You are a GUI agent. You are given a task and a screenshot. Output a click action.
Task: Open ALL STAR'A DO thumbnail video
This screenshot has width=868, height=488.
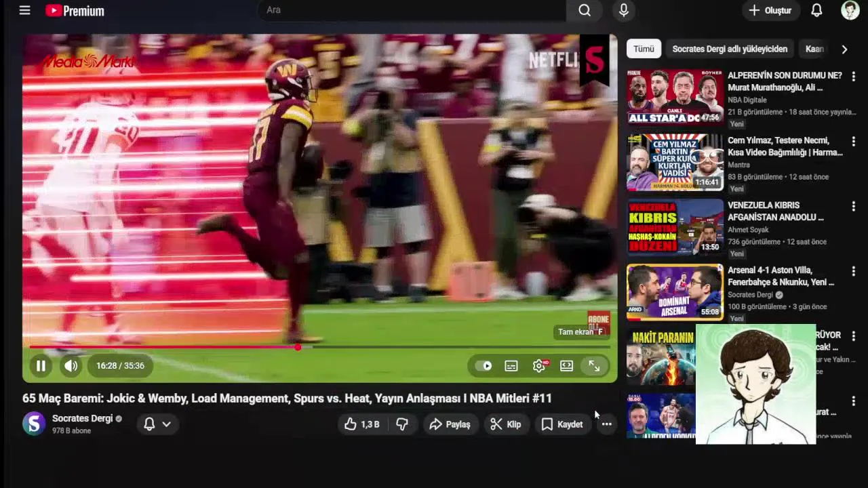(x=675, y=96)
